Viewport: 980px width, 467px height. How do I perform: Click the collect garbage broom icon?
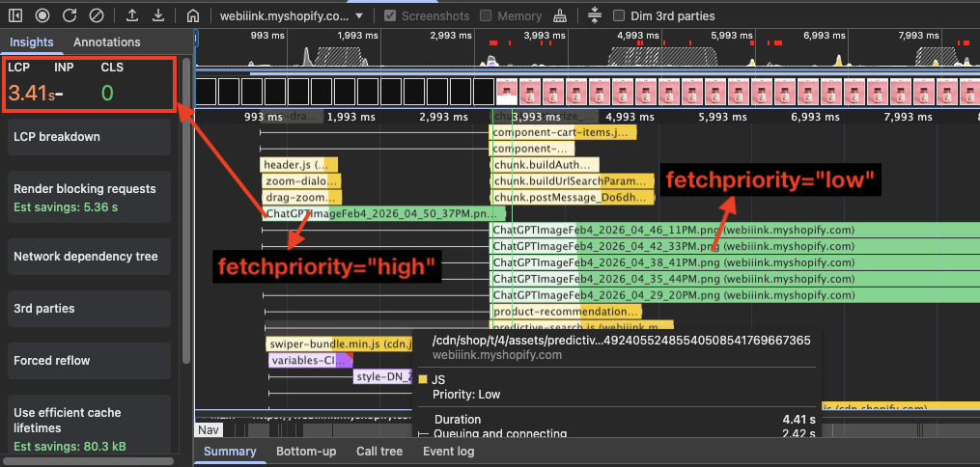click(x=561, y=16)
